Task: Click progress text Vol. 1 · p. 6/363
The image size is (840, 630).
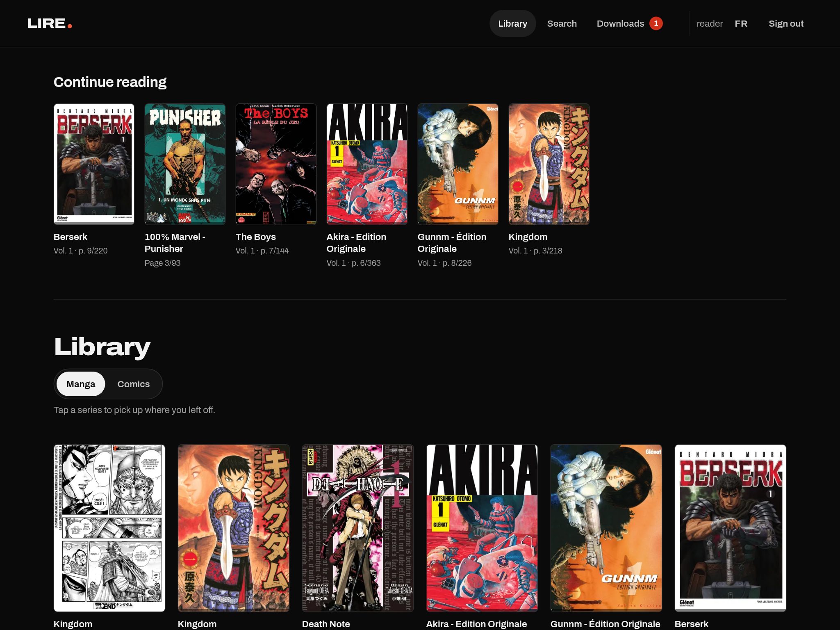Action: [x=354, y=263]
